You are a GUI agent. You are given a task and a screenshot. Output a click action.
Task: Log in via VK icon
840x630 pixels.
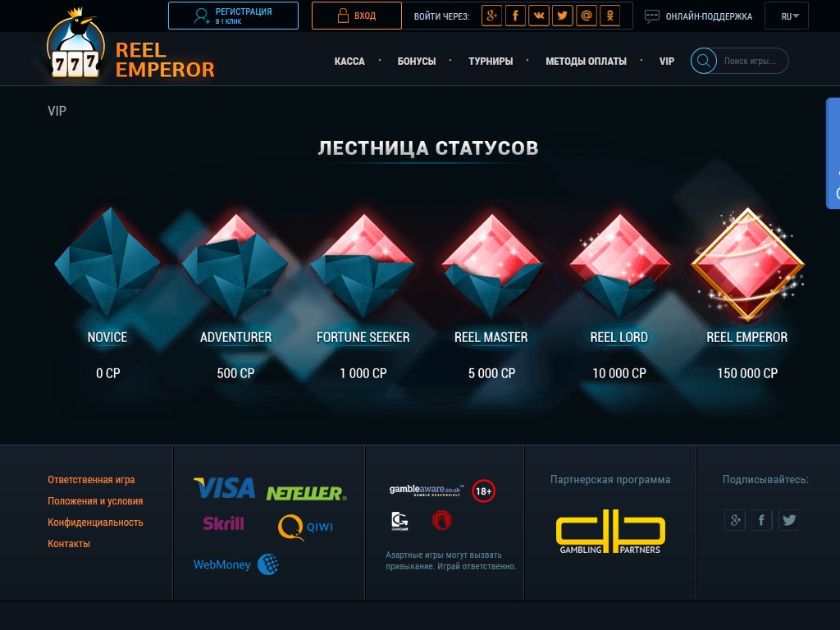tap(539, 16)
